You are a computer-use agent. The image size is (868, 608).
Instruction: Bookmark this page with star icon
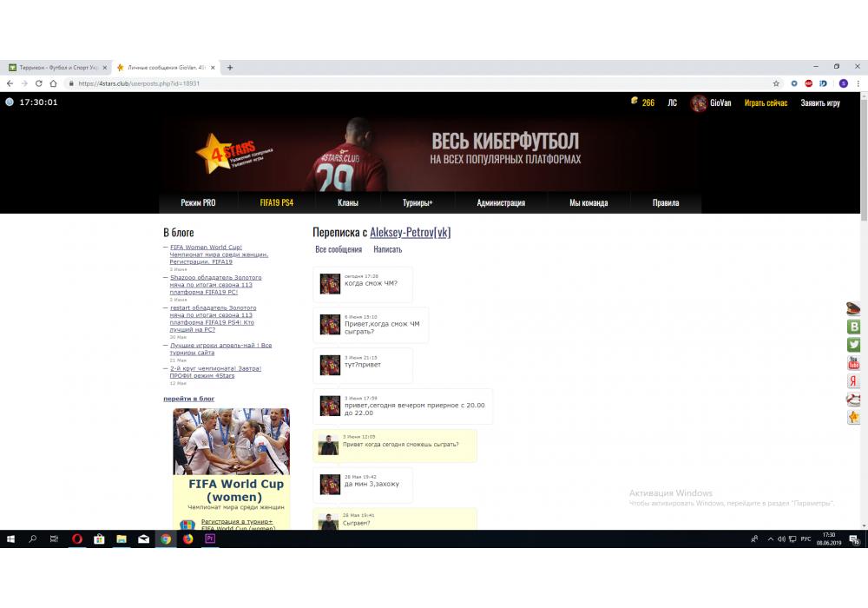point(776,83)
